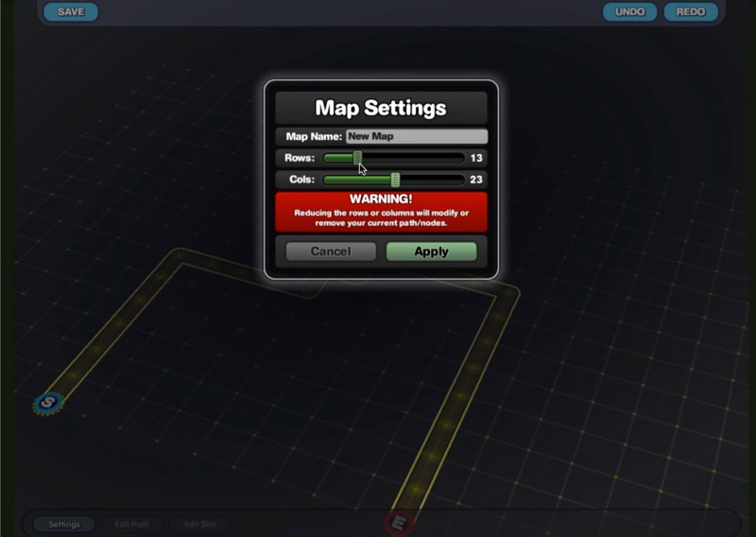The width and height of the screenshot is (756, 537).
Task: Click the Rows slider handle
Action: pos(357,158)
